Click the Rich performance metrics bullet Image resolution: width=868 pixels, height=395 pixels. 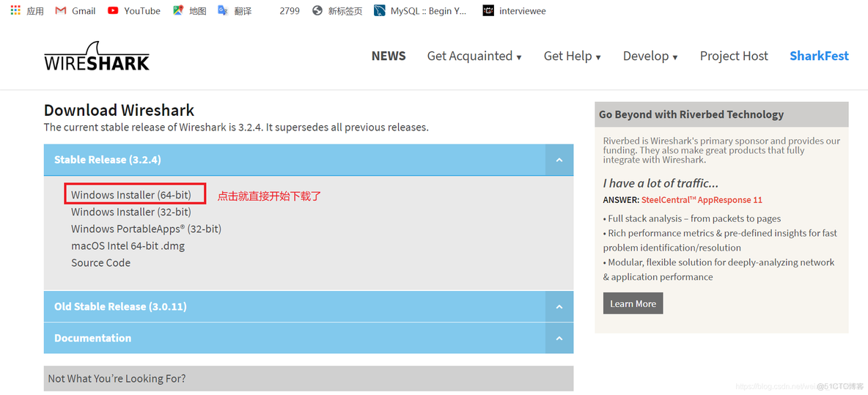pos(720,240)
